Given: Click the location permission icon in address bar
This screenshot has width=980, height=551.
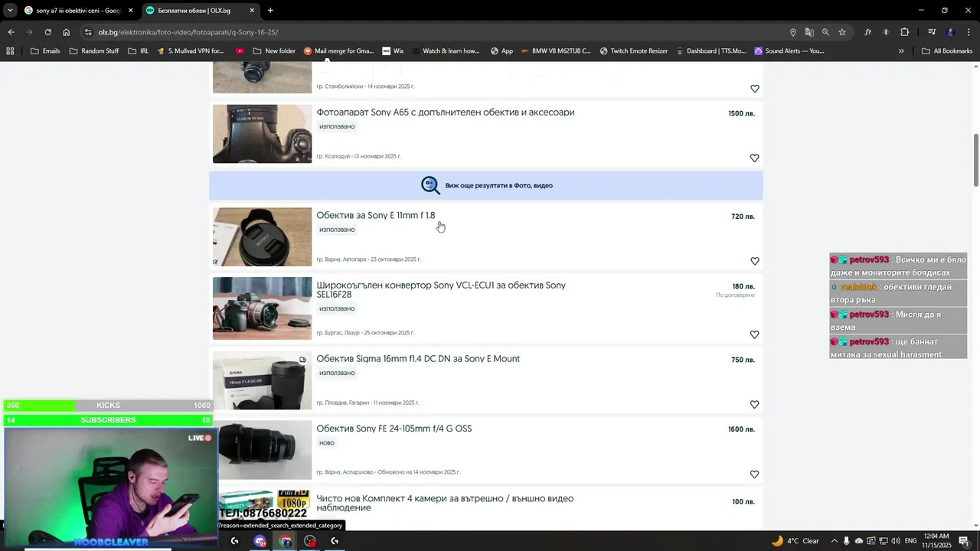Looking at the screenshot, I should pos(793,32).
